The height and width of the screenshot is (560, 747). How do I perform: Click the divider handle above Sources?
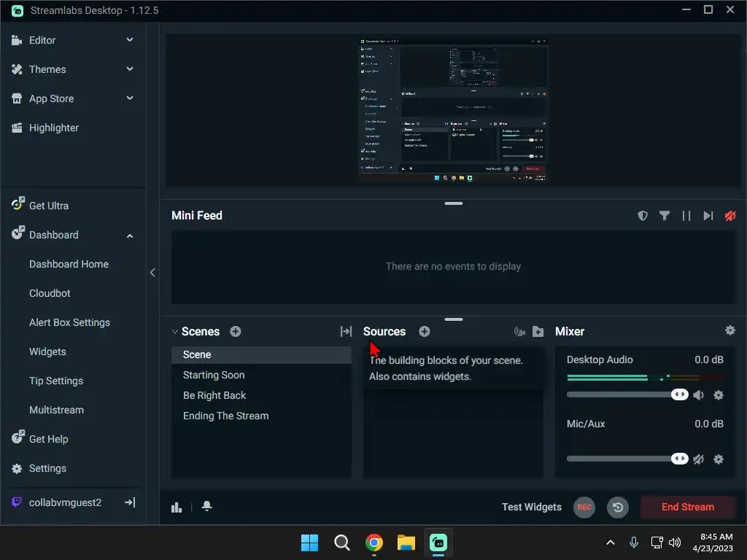point(454,319)
